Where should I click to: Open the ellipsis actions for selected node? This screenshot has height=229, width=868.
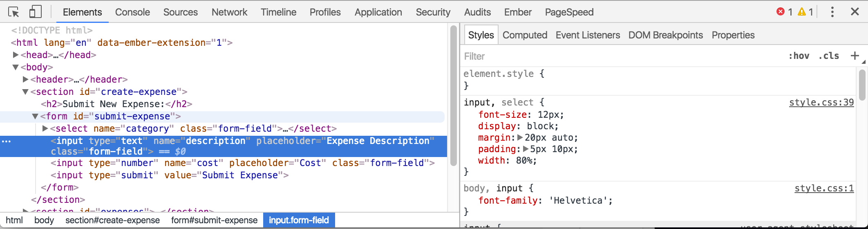6,141
